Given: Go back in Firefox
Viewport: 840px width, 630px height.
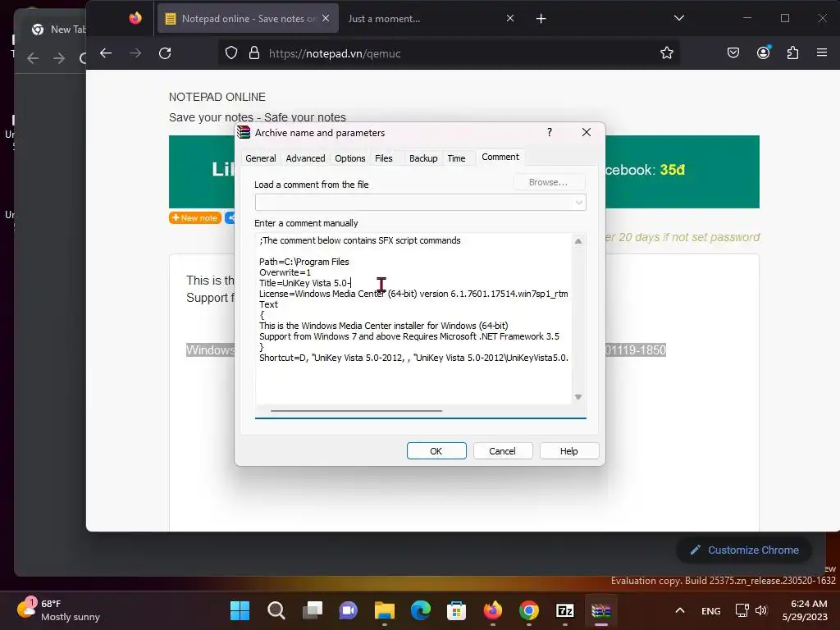Looking at the screenshot, I should pos(106,53).
